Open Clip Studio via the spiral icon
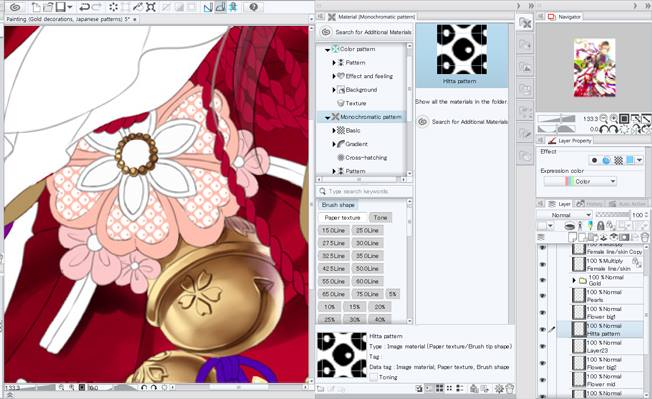Screen dimensions: 652x399 pyautogui.click(x=15, y=7)
